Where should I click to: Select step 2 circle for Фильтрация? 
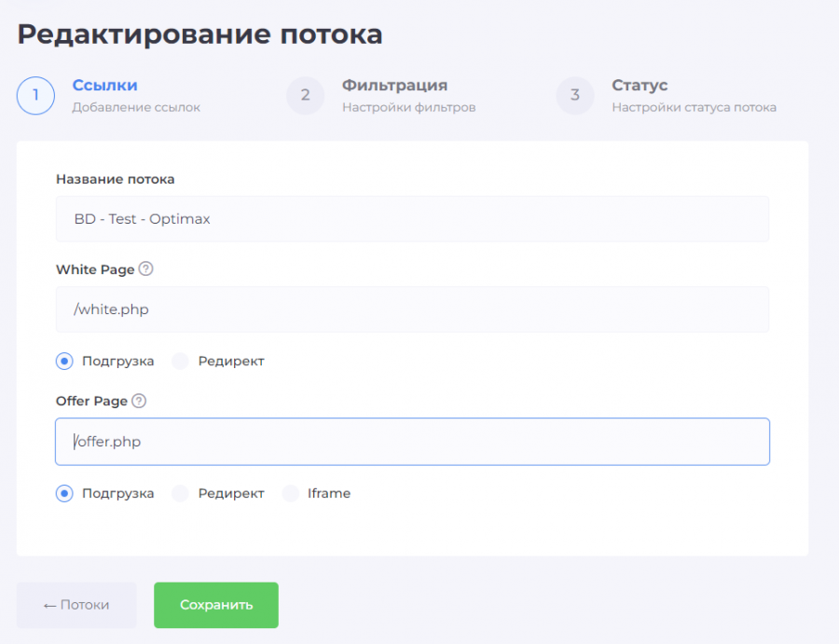pos(306,95)
